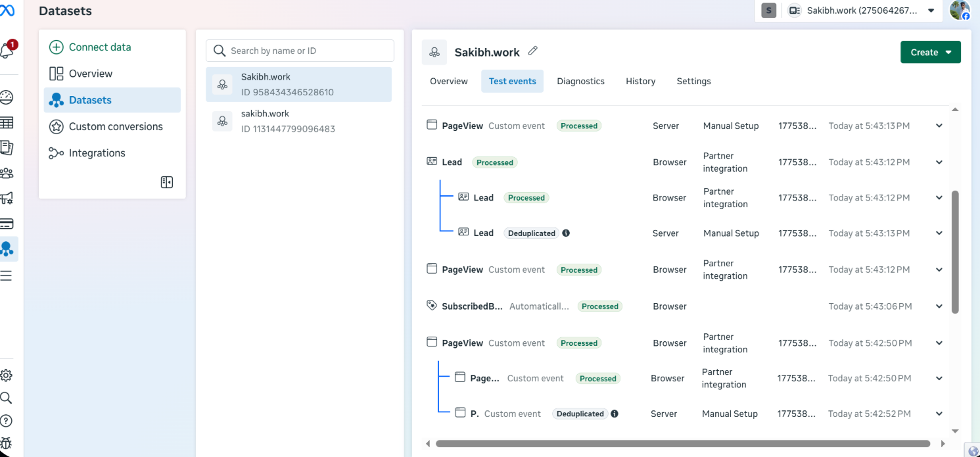Click the pencil icon beside Sakibh.work

[x=533, y=51]
